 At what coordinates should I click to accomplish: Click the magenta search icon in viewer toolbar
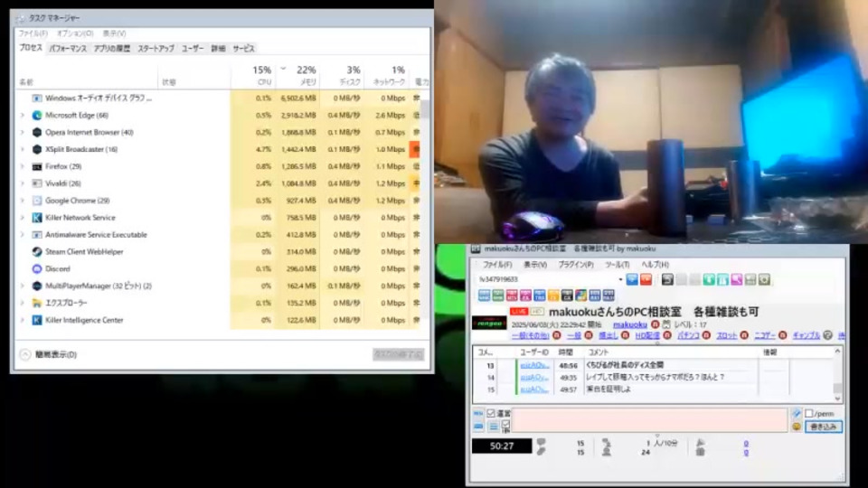737,279
